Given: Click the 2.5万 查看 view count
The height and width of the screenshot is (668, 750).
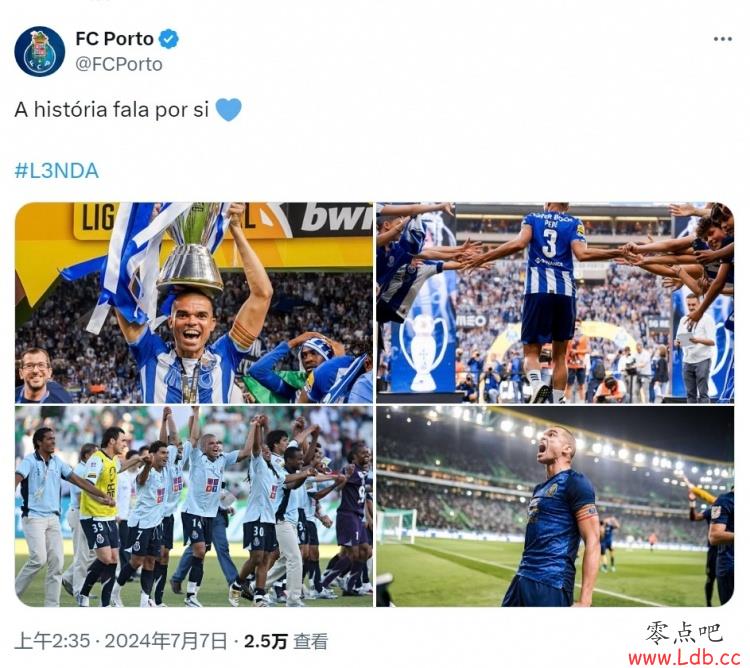Looking at the screenshot, I should click(x=286, y=641).
